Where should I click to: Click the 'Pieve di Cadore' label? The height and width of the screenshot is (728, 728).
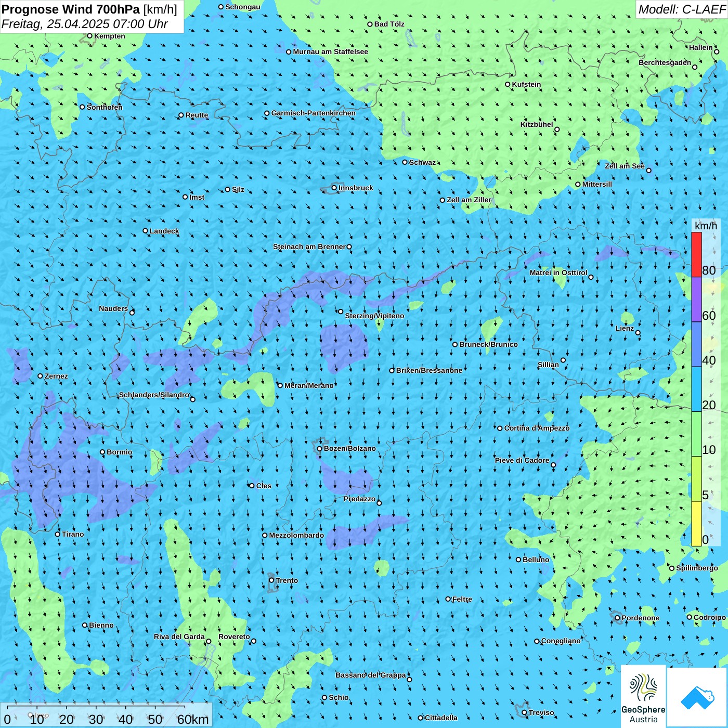pos(522,460)
